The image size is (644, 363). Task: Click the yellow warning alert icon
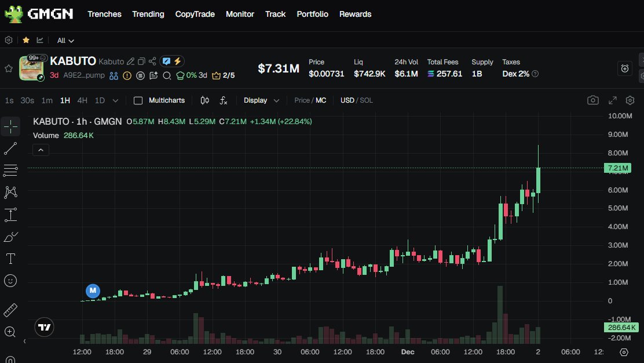pyautogui.click(x=127, y=75)
